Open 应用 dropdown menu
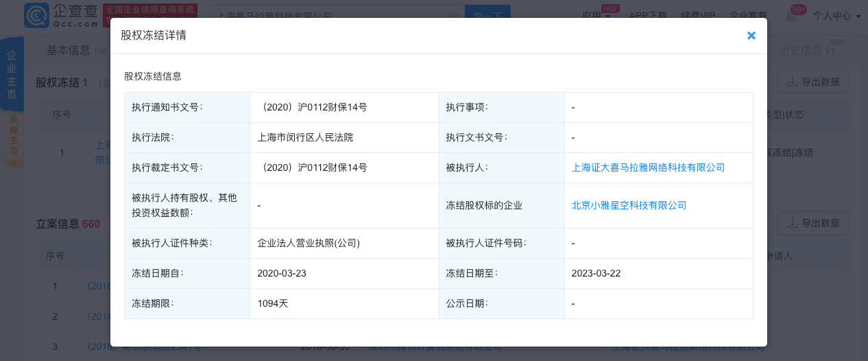 (x=596, y=15)
